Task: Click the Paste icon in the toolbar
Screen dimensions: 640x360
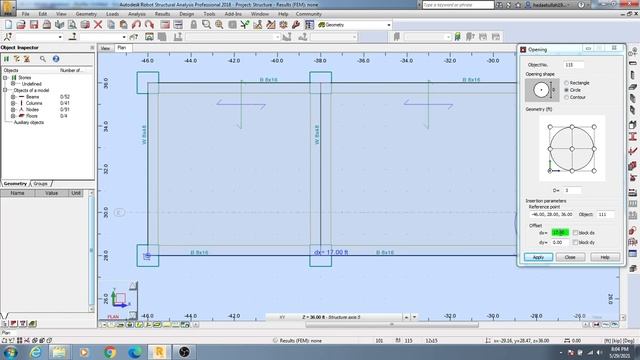Action: [123, 25]
